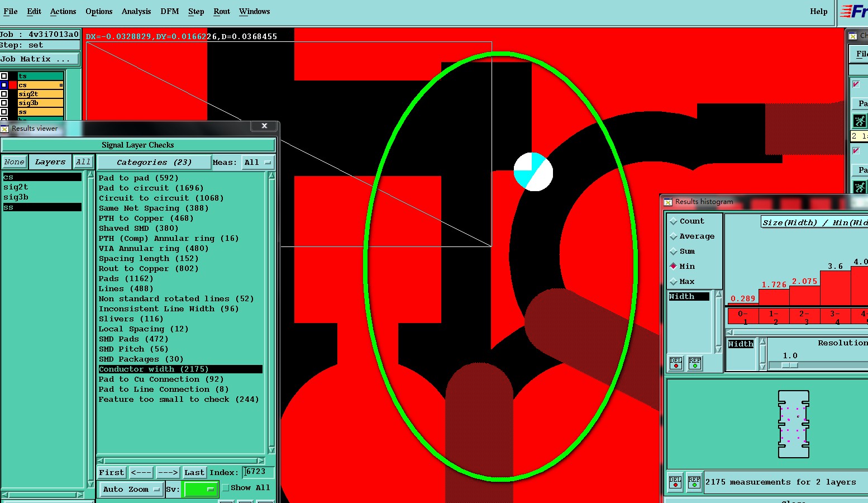868x503 pixels.
Task: Toggle the sig3b layer checkbox
Action: click(4, 103)
